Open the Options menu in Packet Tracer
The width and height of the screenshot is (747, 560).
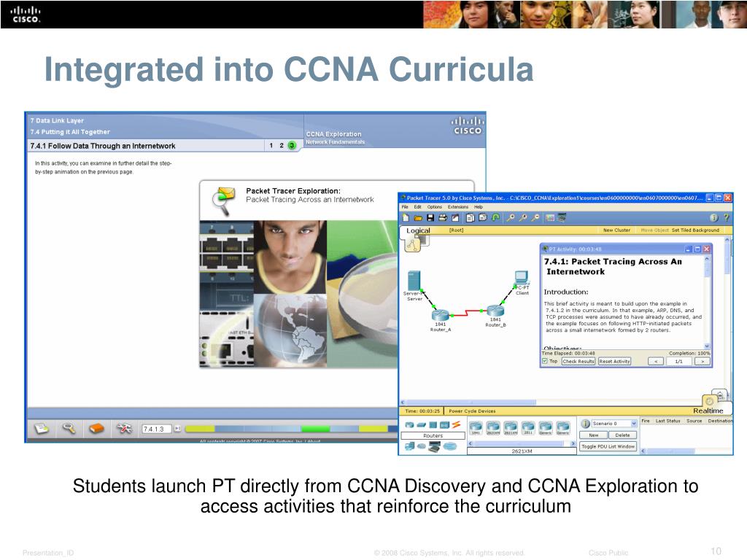point(435,207)
